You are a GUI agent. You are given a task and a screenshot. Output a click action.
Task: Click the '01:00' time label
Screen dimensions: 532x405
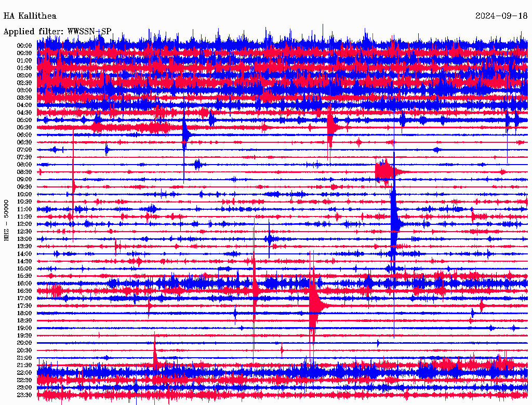24,60
